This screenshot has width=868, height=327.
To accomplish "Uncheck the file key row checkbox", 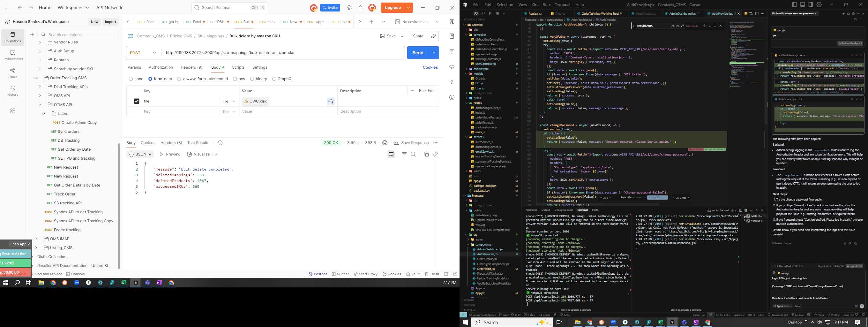I will click(x=137, y=101).
